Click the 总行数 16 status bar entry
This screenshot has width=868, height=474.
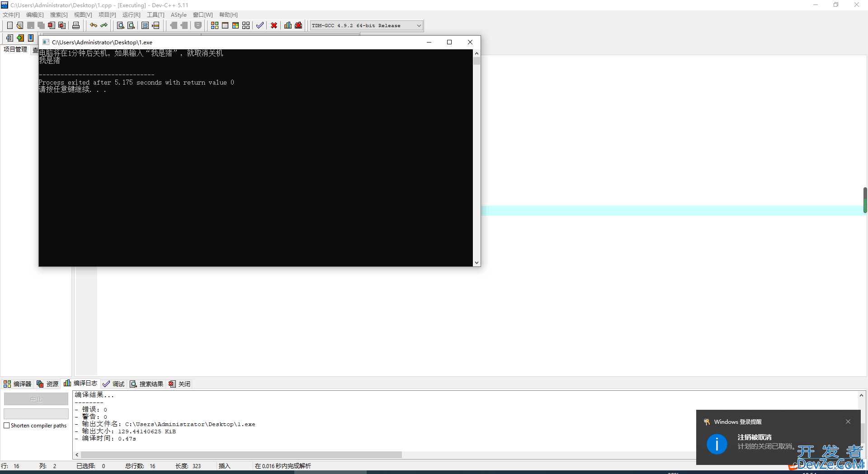[140, 466]
